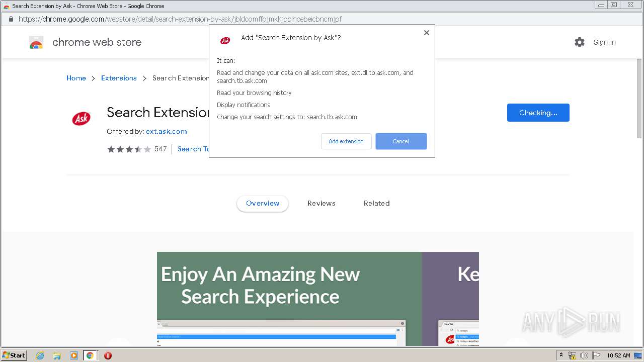
Task: Click show desktop button
Action: point(638,355)
